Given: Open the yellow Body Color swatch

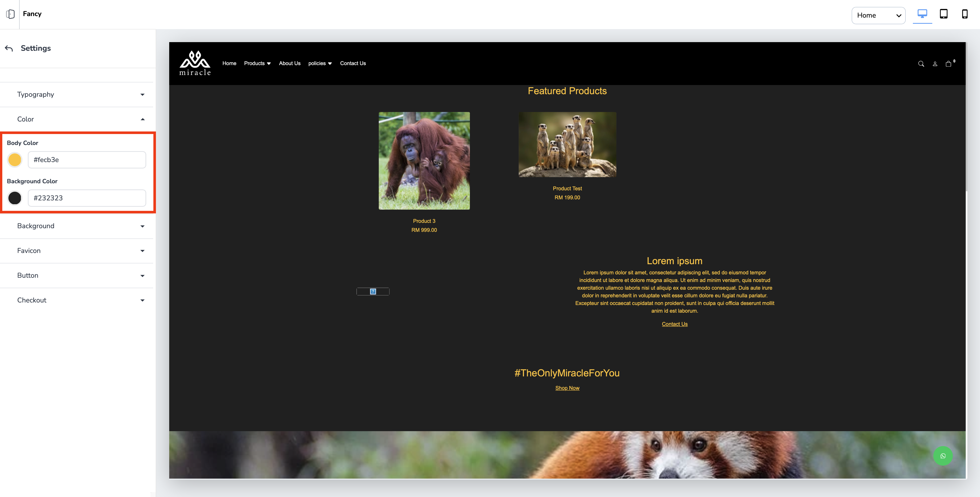Looking at the screenshot, I should pos(15,160).
